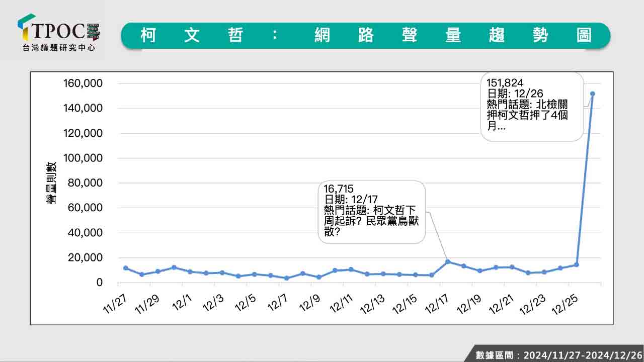Click the 160,000 y-axis label
This screenshot has height=362, width=644.
(x=83, y=83)
